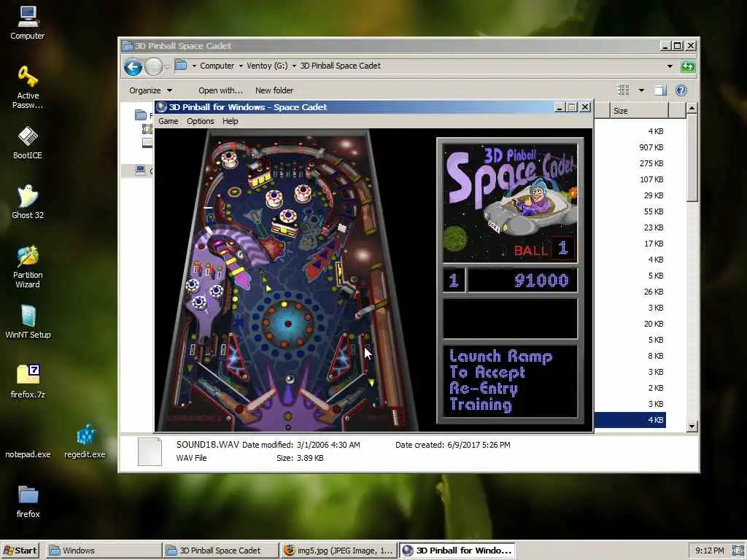Viewport: 747px width, 560px height.
Task: Click the system tray network icon
Action: click(x=738, y=550)
